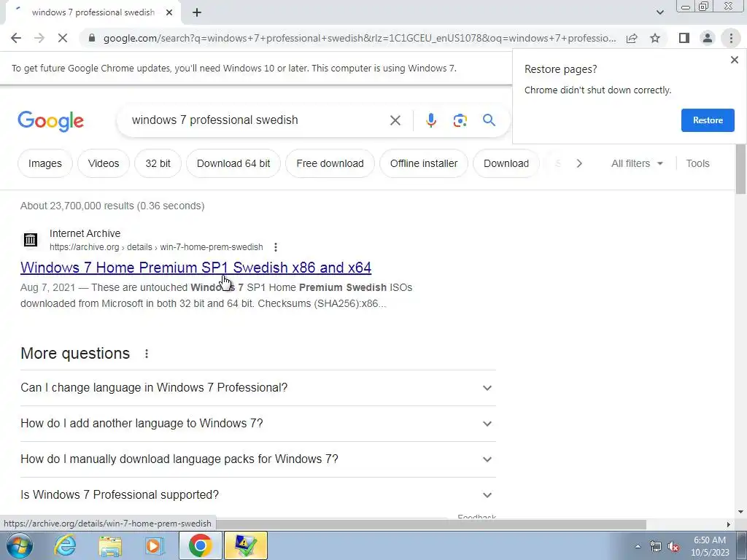Switch to Chrome in the taskbar
The width and height of the screenshot is (747, 560).
200,545
